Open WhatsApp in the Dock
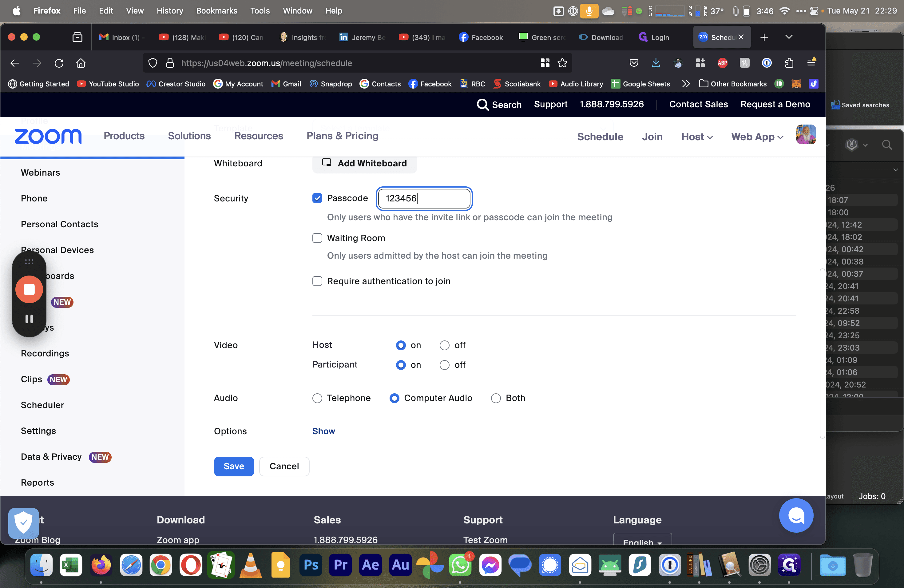The image size is (904, 588). pos(460,565)
